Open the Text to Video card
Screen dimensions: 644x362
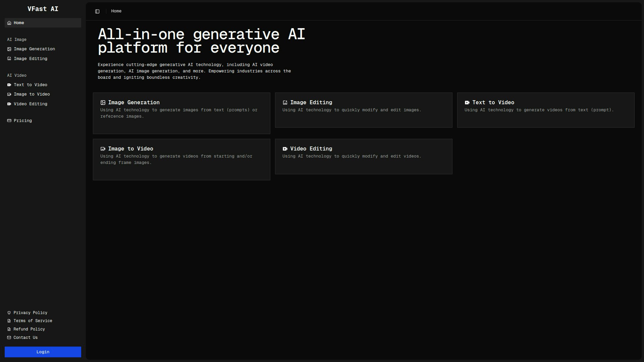(x=546, y=110)
